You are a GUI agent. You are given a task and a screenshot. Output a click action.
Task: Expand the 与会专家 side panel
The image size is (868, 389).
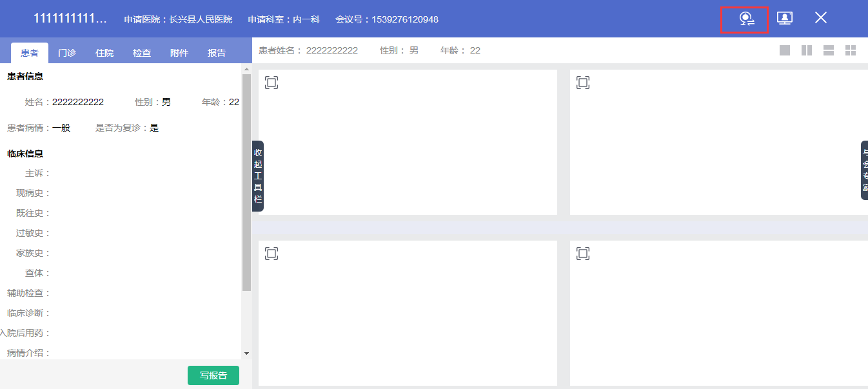point(864,170)
